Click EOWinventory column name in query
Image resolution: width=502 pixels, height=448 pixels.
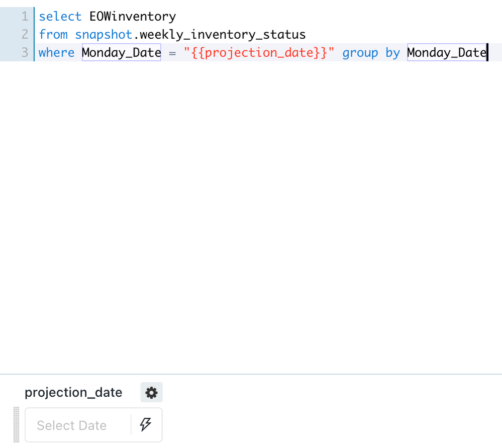coord(133,17)
